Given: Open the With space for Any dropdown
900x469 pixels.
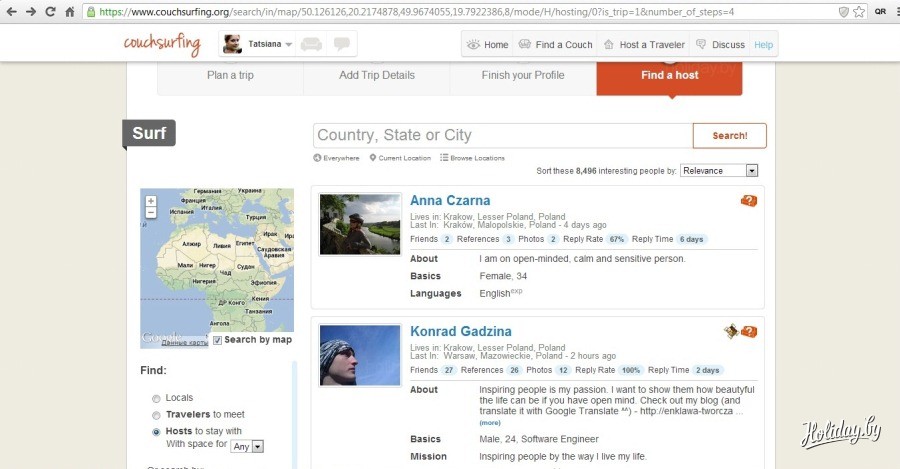Looking at the screenshot, I should click(246, 446).
